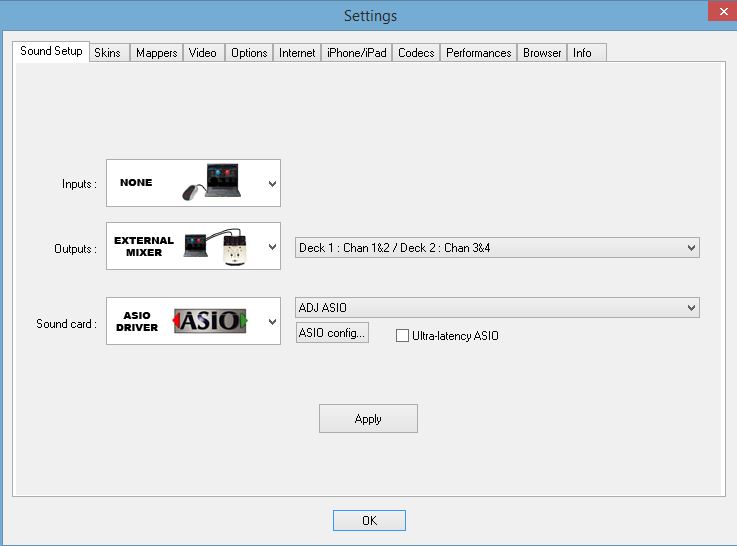Open the ADJ ASIO device dropdown

click(497, 308)
